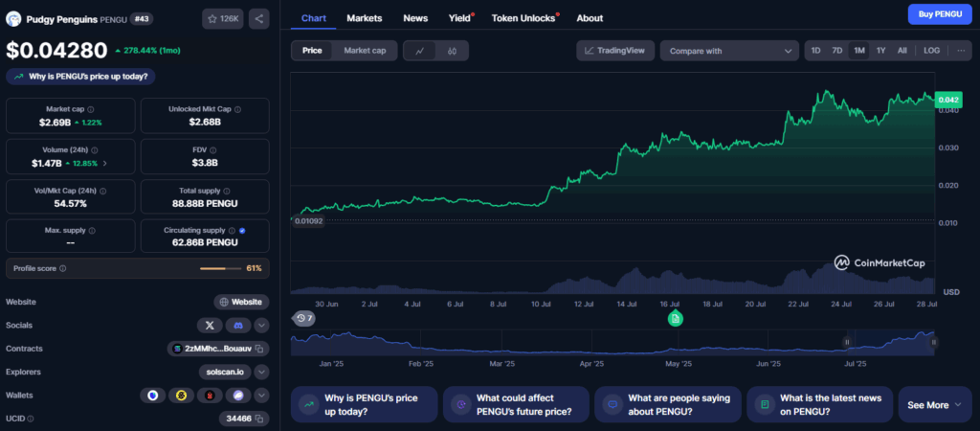Click the Website link button
Image resolution: width=980 pixels, height=431 pixels.
241,302
